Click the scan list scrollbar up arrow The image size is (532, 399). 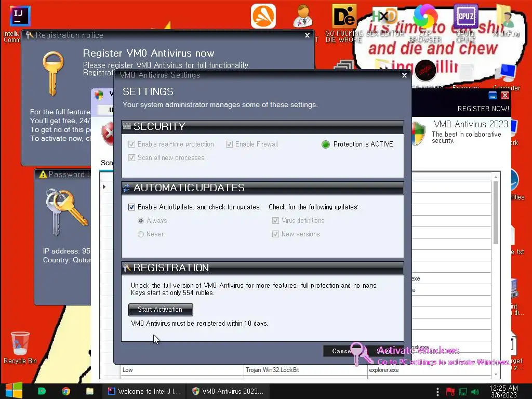496,177
